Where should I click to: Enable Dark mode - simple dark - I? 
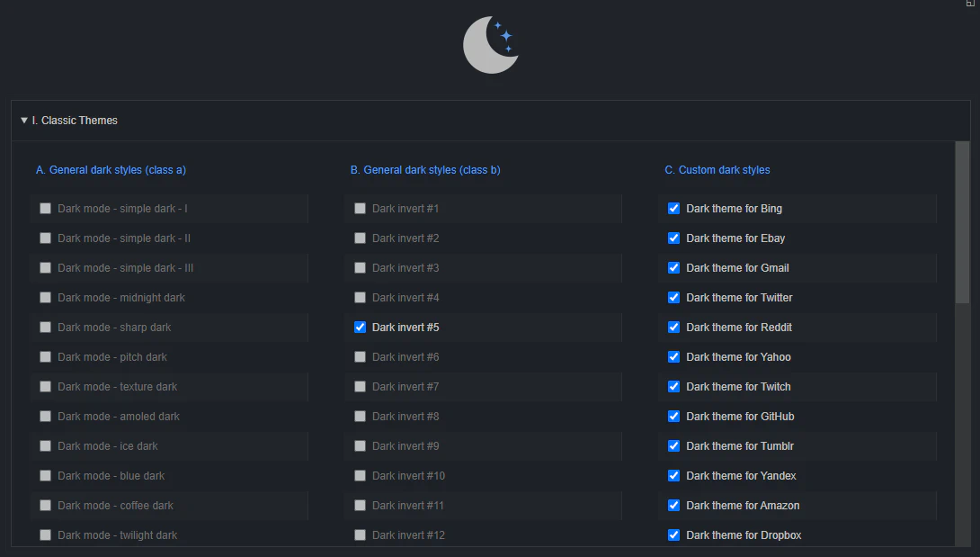[46, 209]
